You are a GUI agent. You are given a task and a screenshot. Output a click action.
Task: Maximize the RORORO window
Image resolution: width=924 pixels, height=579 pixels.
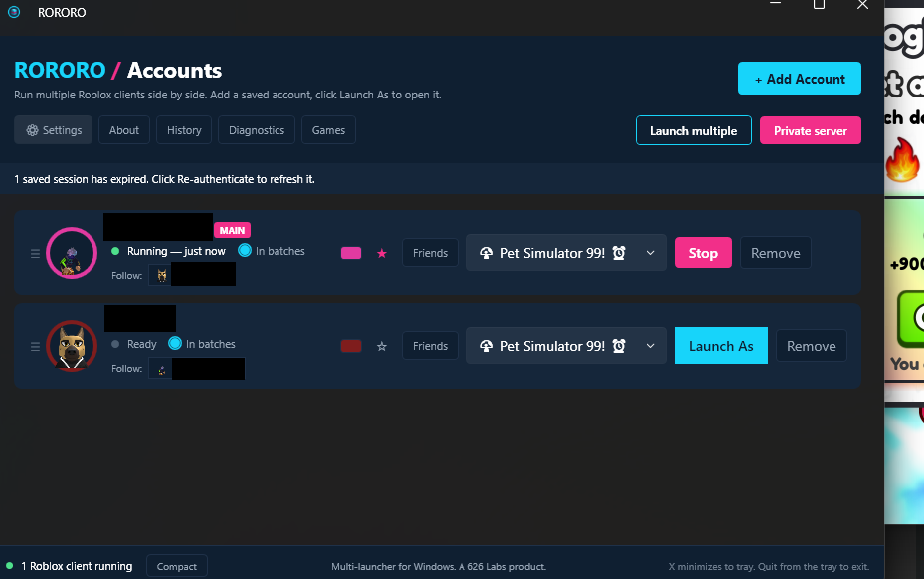[x=819, y=5]
